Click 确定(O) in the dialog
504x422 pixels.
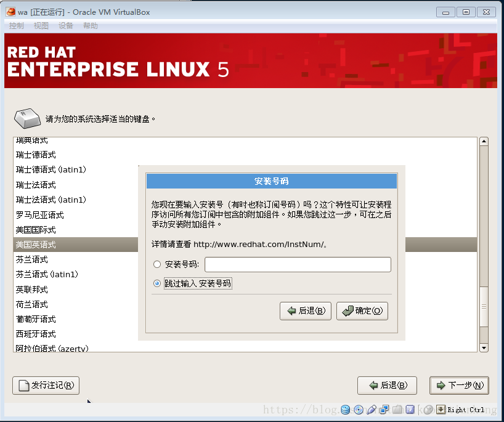[x=362, y=310]
